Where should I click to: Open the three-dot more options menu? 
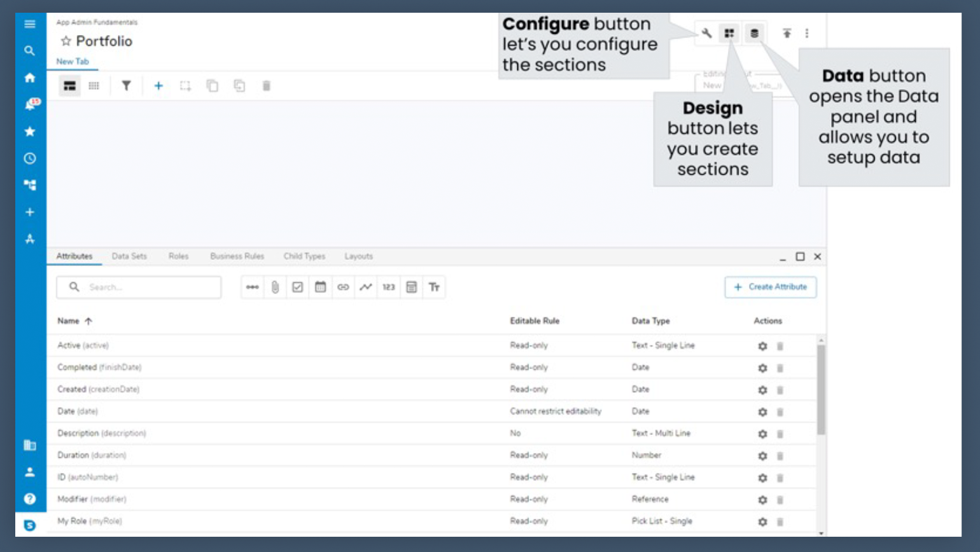pyautogui.click(x=807, y=33)
